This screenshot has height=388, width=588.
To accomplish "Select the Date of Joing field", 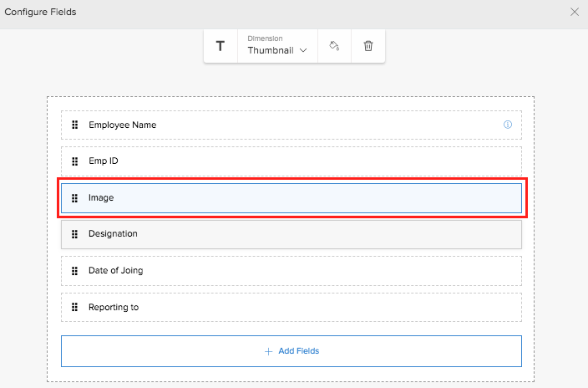I will pos(291,271).
